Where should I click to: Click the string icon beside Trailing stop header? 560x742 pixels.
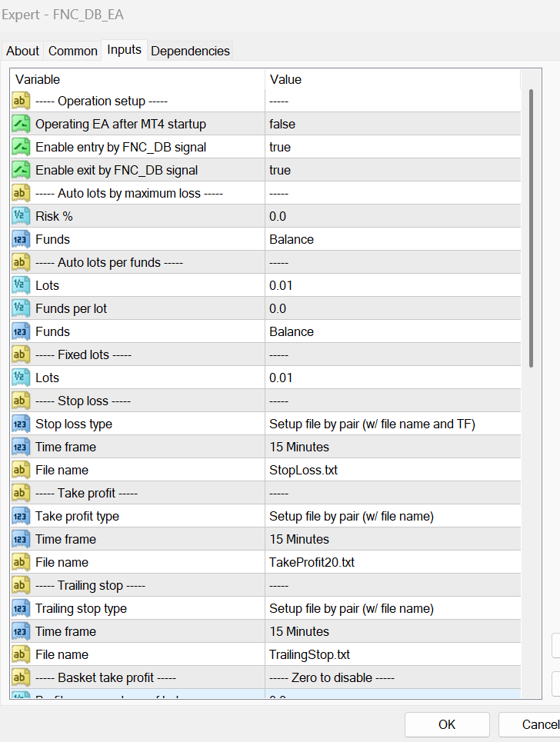tap(20, 585)
